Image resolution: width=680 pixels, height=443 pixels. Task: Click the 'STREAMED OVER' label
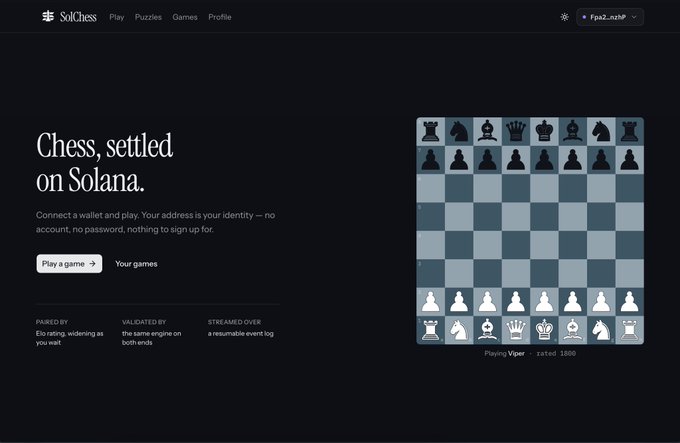[234, 322]
